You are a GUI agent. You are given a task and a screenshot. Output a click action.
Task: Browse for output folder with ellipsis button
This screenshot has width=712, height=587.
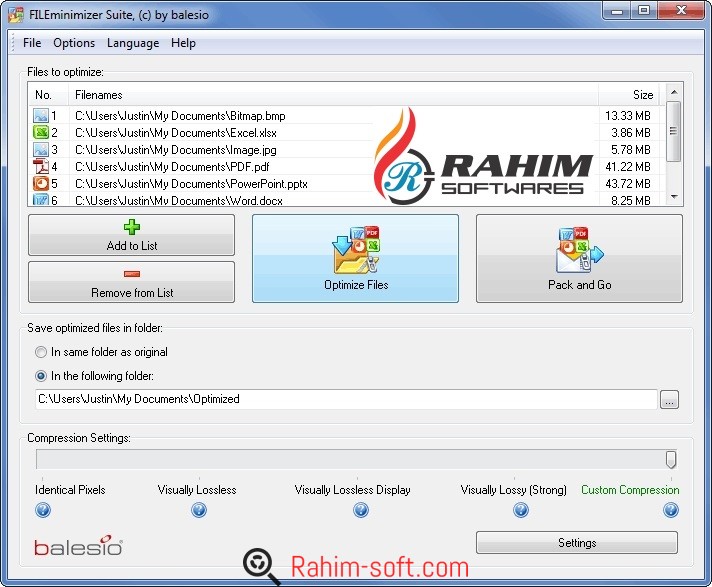[x=669, y=400]
